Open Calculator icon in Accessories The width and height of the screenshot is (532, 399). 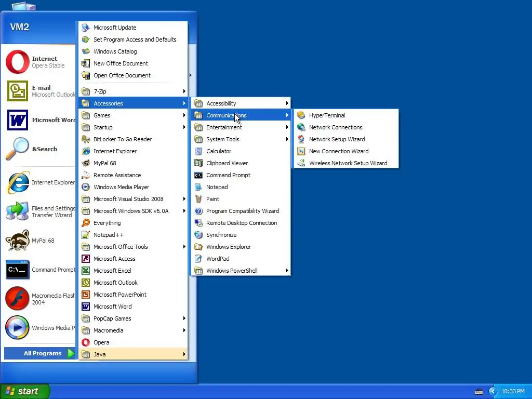point(198,151)
